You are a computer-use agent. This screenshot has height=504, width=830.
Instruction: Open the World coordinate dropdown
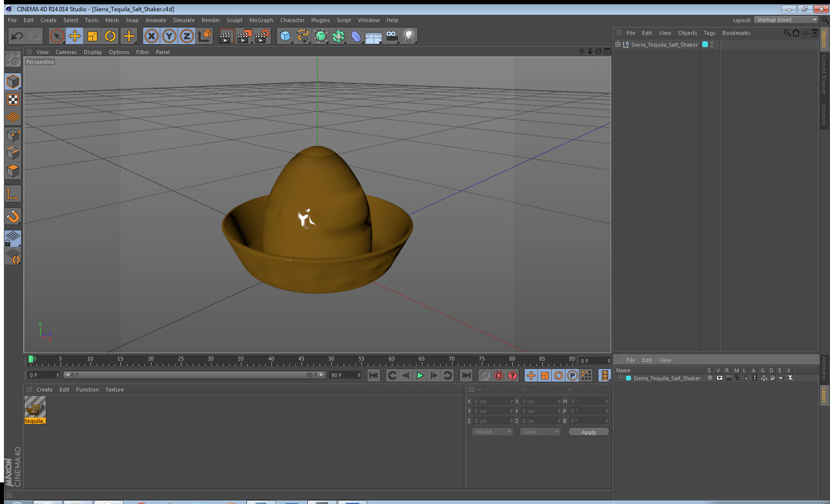coord(493,432)
